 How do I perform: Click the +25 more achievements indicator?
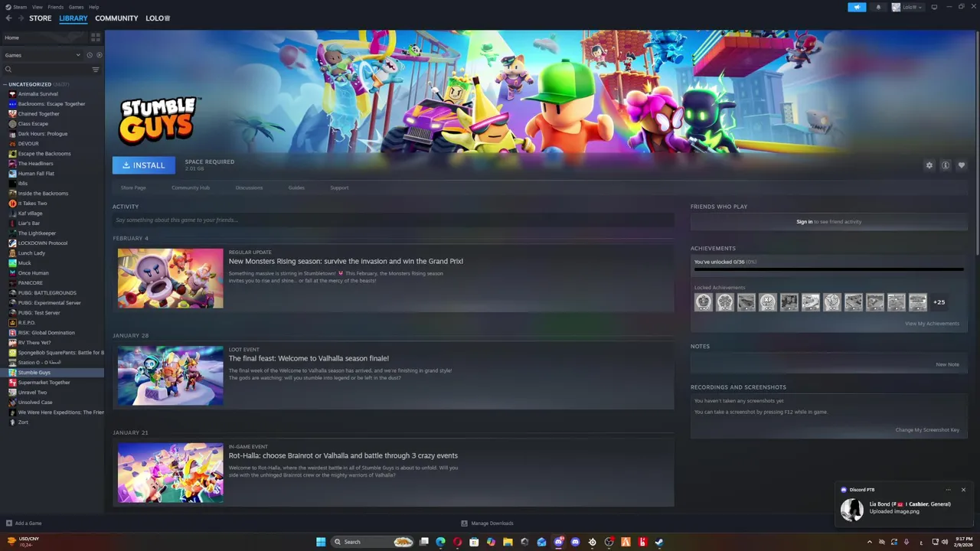coord(939,302)
